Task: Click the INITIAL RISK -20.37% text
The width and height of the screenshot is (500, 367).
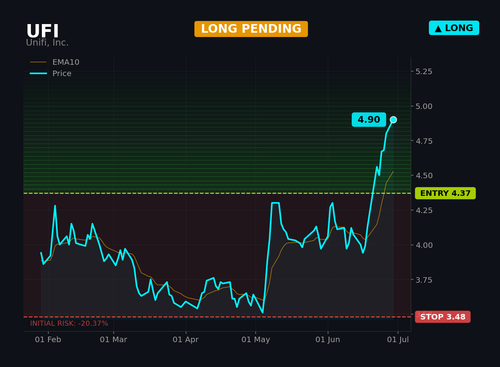Action: point(69,323)
